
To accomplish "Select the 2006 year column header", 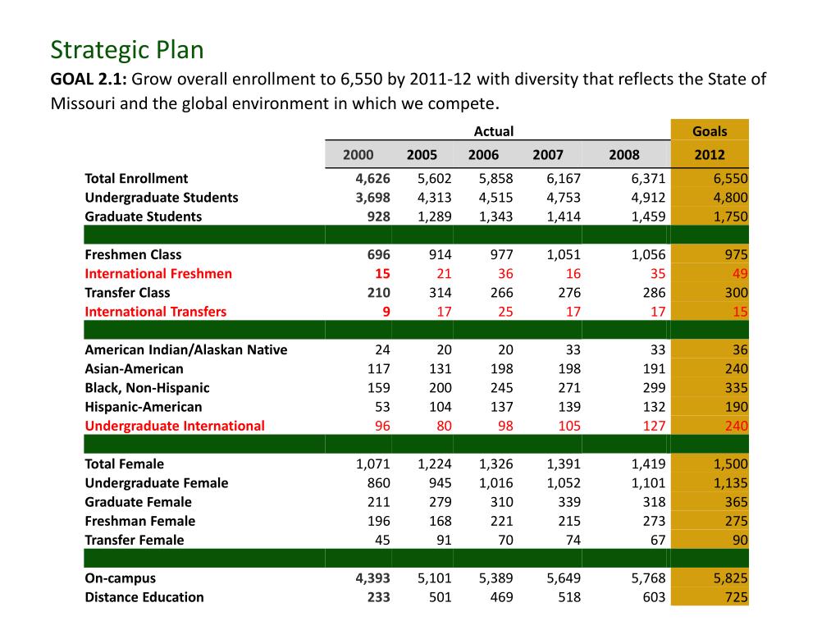I will pyautogui.click(x=483, y=155).
